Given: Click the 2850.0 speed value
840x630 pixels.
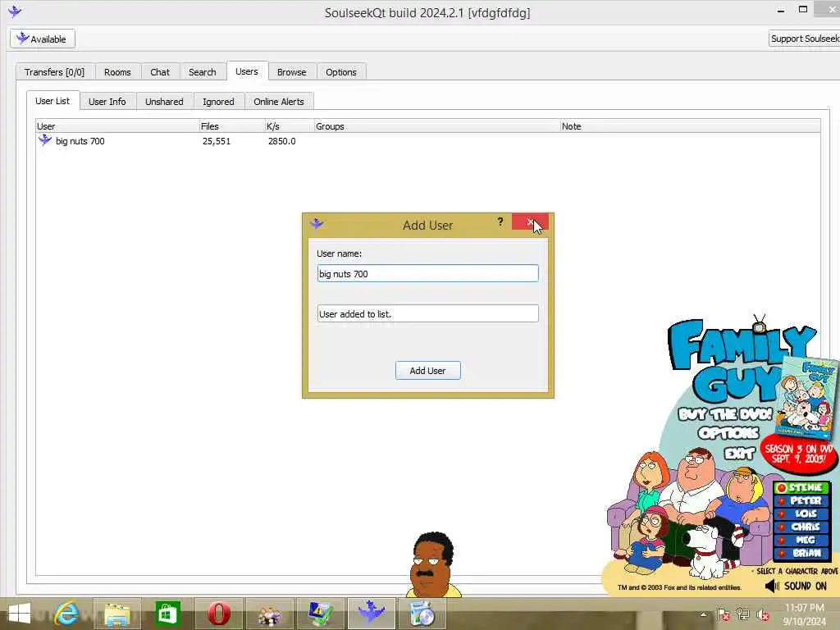Looking at the screenshot, I should click(282, 141).
